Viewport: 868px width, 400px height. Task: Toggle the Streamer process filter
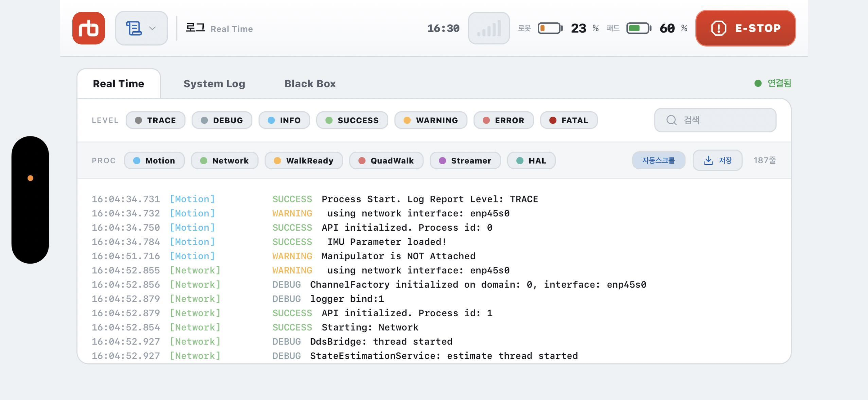pos(465,161)
